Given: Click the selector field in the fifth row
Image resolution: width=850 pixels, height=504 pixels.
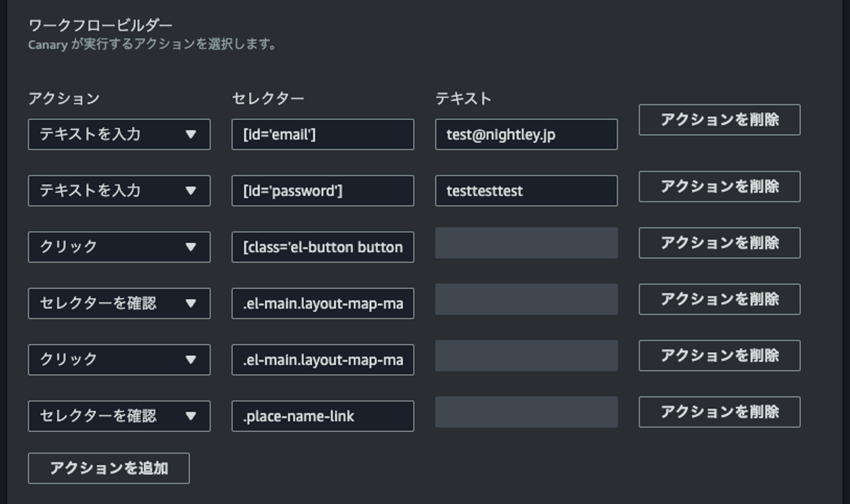Looking at the screenshot, I should 322,359.
